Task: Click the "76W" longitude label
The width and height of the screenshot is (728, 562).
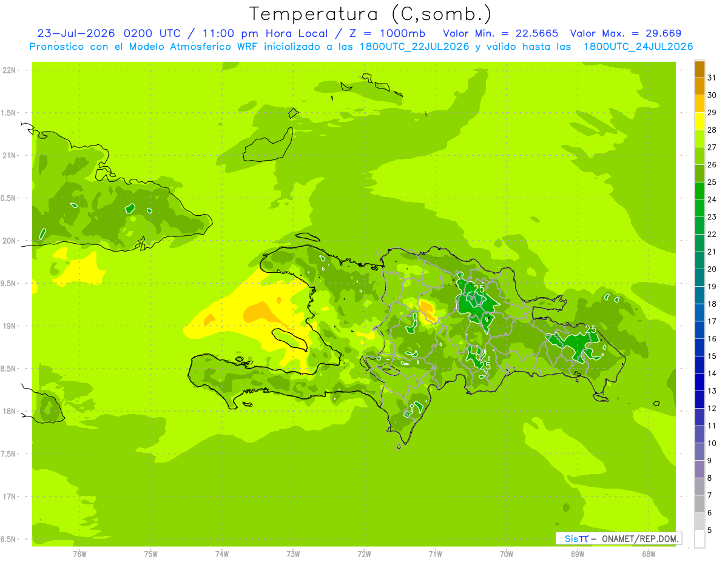Action: click(79, 554)
